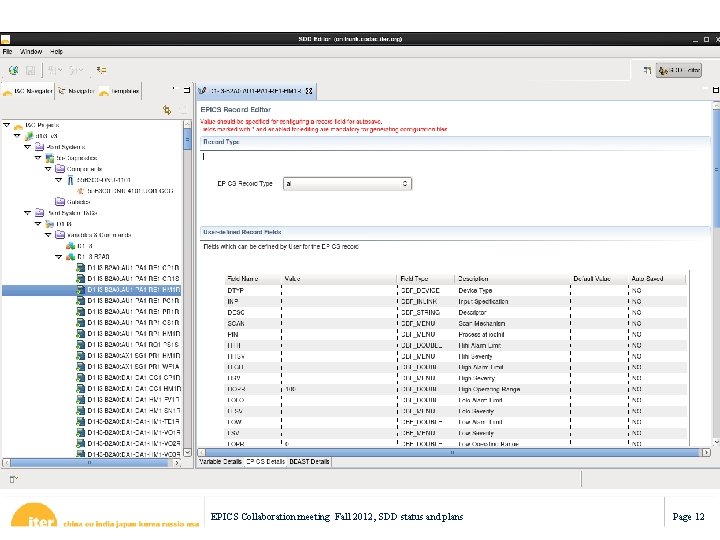
Task: Select tree variable ending TE1R
Action: click(134, 422)
